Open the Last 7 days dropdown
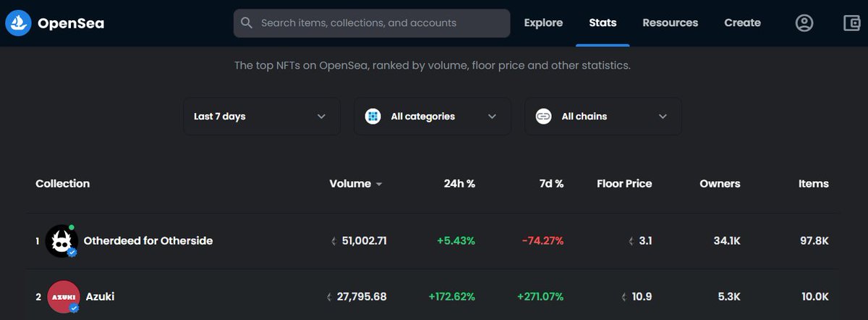 coord(262,116)
